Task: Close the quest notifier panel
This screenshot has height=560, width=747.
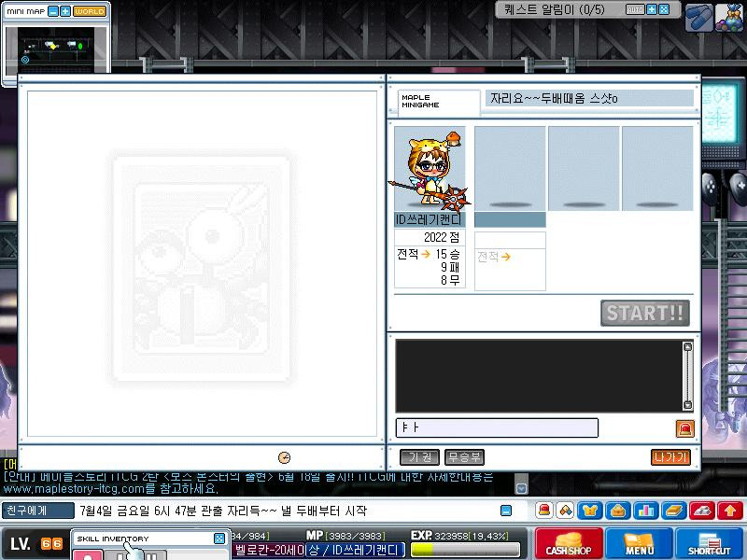Action: (x=664, y=9)
